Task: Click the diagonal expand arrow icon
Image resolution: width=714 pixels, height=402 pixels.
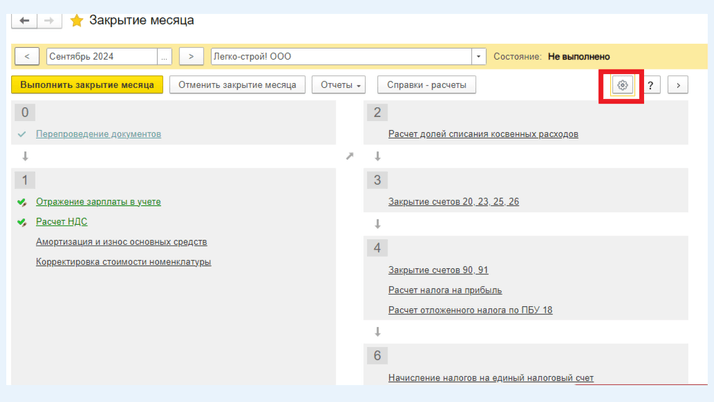Action: tap(350, 156)
